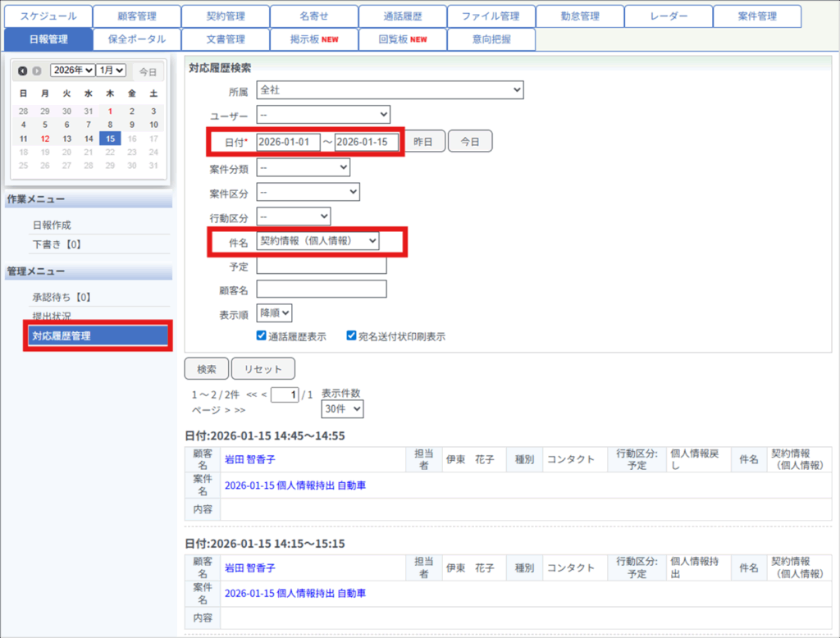
Task: Click the next month arrow icon in calendar
Action: click(x=36, y=72)
